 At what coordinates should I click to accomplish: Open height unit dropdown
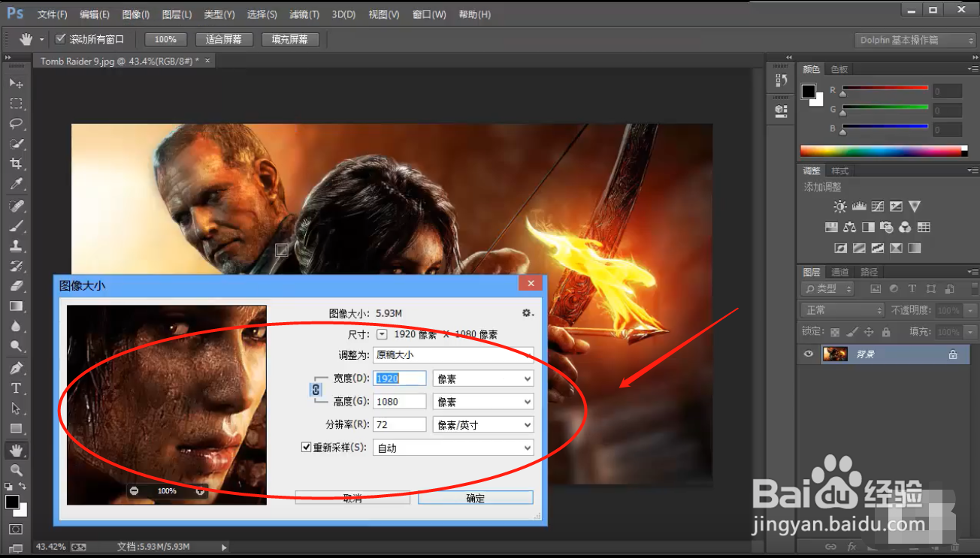[x=483, y=402]
